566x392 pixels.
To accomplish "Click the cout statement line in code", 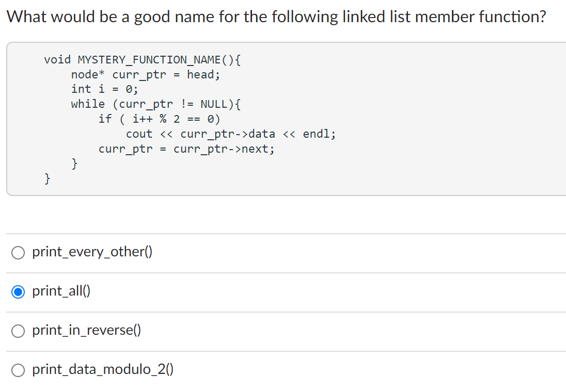I will coord(230,134).
